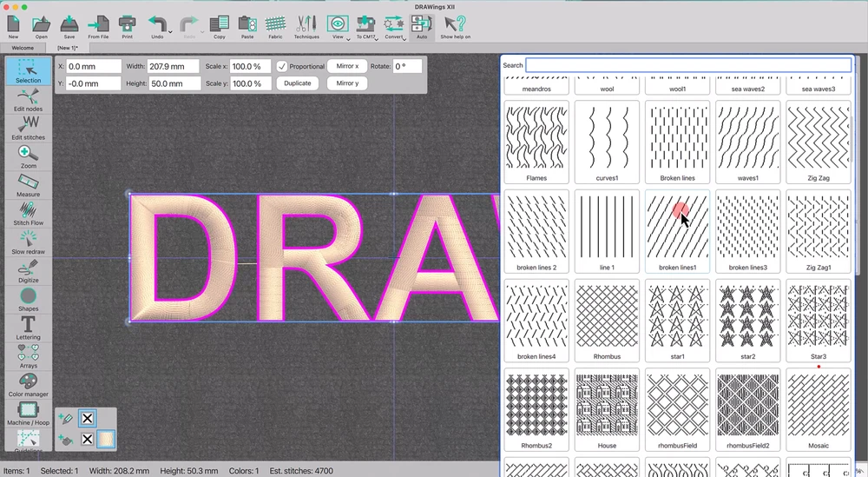Select the outline no-color X swatch
The width and height of the screenshot is (868, 477).
[x=87, y=418]
